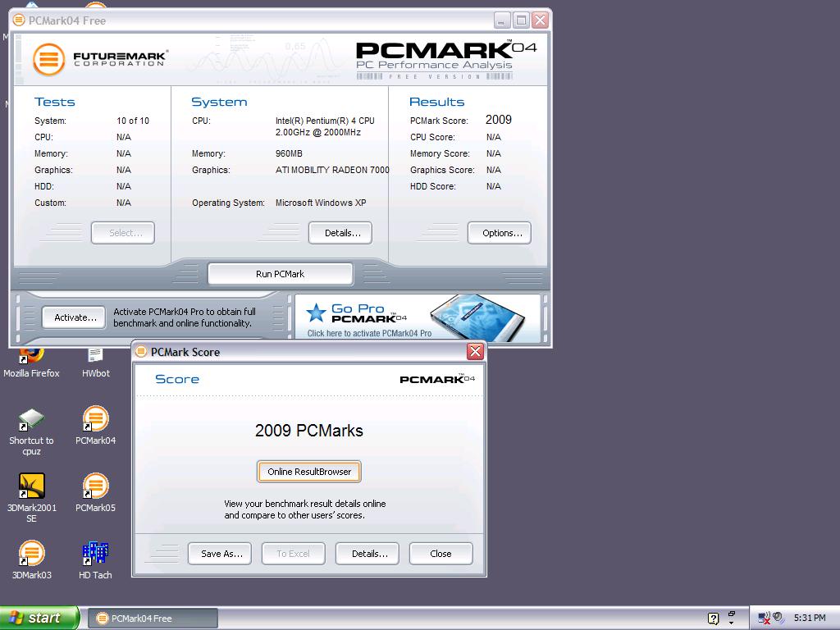The width and height of the screenshot is (840, 630).
Task: Click the Futuremark orange logo icon
Action: coord(48,59)
